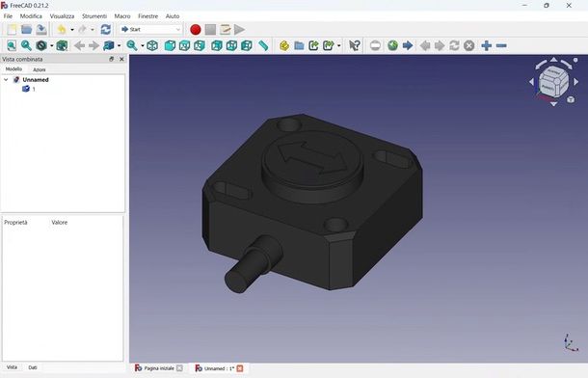The height and width of the screenshot is (378, 588).
Task: Open the Undo history dropdown arrow
Action: (72, 30)
